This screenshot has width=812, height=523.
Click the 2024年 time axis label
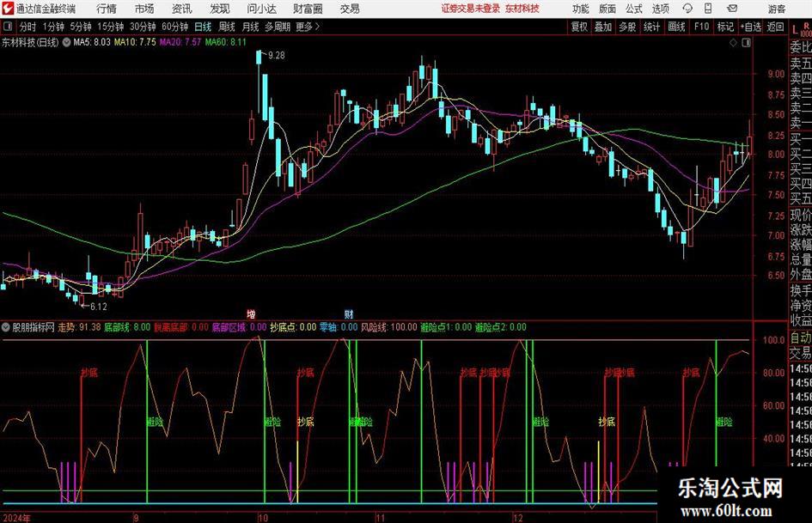click(16, 518)
